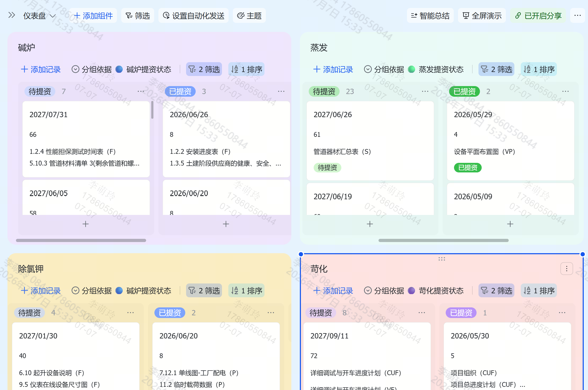Viewport: 588px width, 390px height.
Task: Open 苛化 card dated 2026/05/30
Action: pyautogui.click(x=507, y=356)
